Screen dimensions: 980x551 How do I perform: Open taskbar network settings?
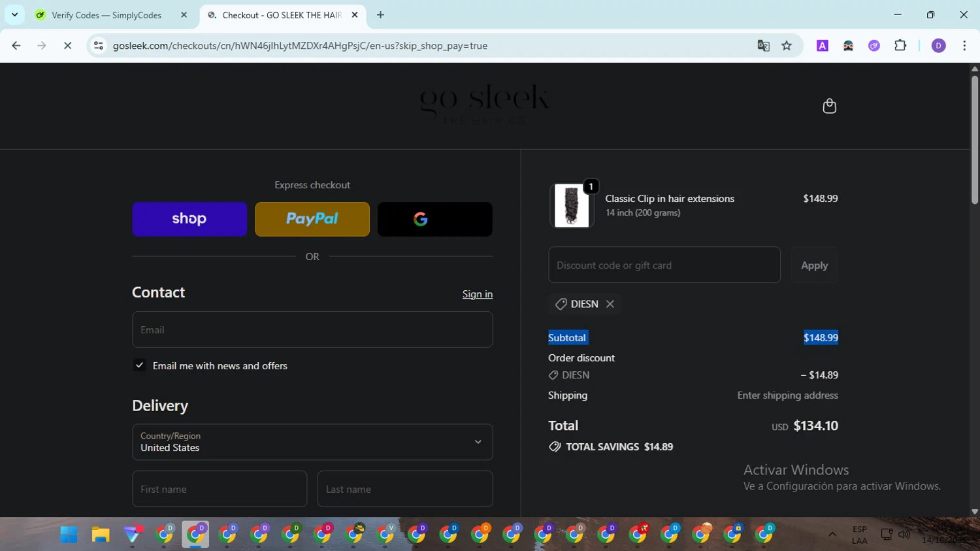887,535
